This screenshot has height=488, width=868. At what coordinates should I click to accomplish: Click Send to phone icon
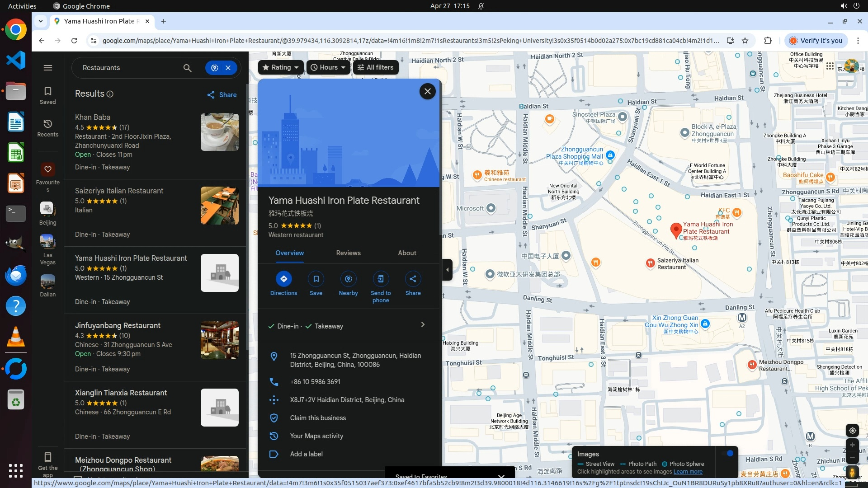point(381,279)
